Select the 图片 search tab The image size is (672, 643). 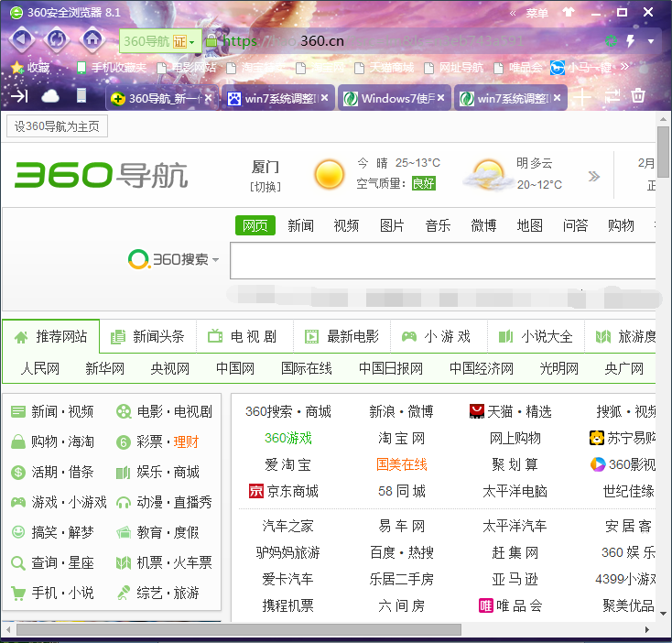(392, 225)
